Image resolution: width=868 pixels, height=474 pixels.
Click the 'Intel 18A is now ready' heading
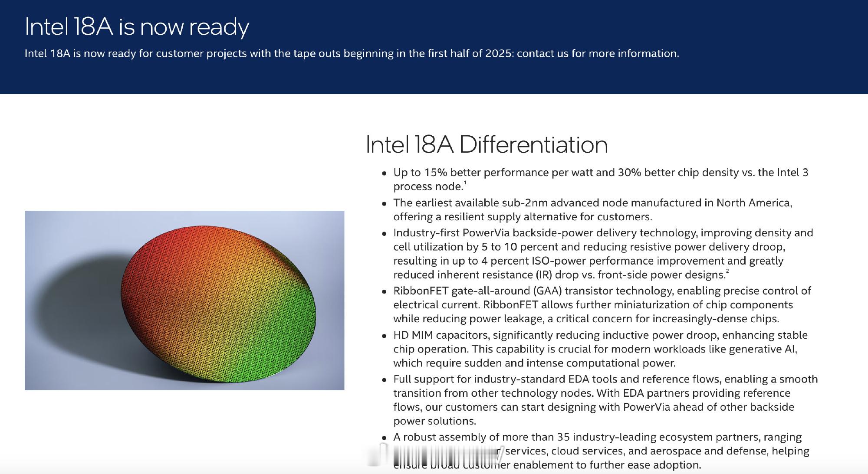click(x=137, y=27)
